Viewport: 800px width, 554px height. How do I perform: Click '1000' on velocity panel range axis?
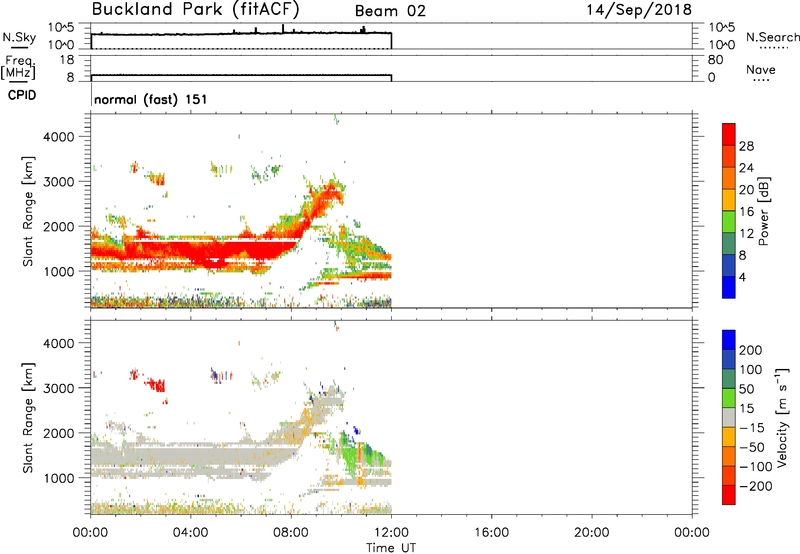pyautogui.click(x=59, y=478)
